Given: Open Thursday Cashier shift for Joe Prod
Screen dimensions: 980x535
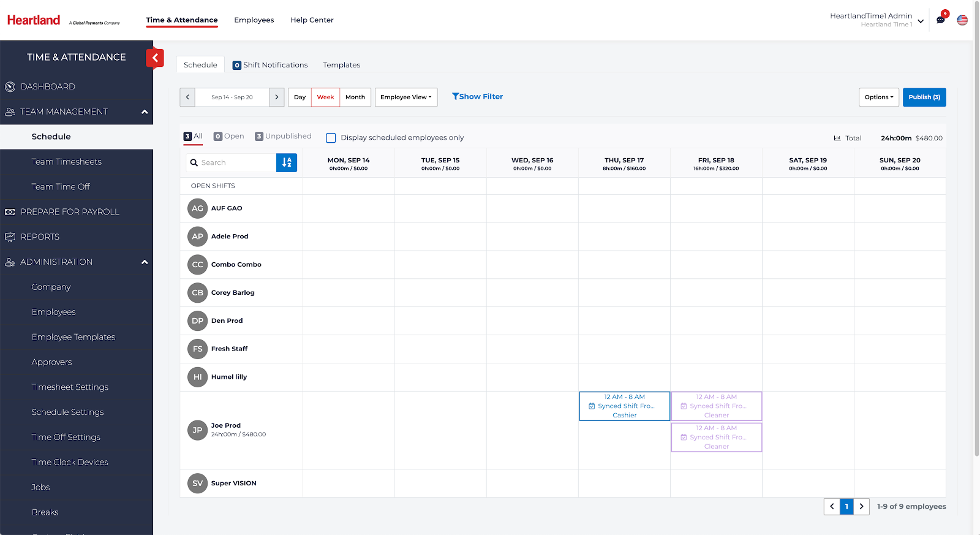Looking at the screenshot, I should [624, 406].
